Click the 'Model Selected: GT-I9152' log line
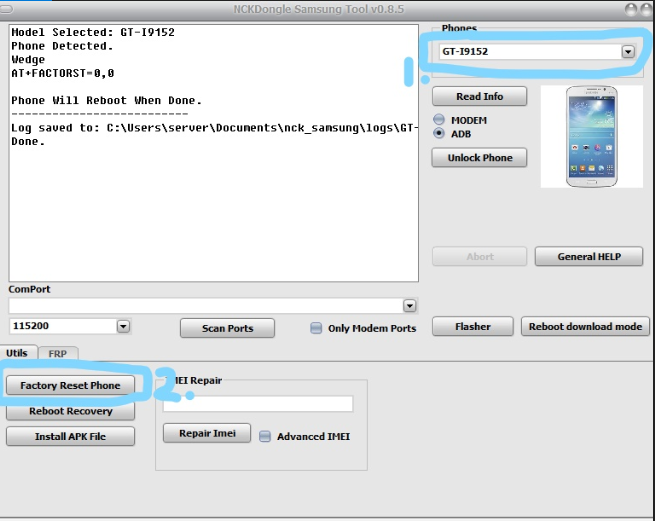Image resolution: width=655 pixels, height=521 pixels. (93, 32)
